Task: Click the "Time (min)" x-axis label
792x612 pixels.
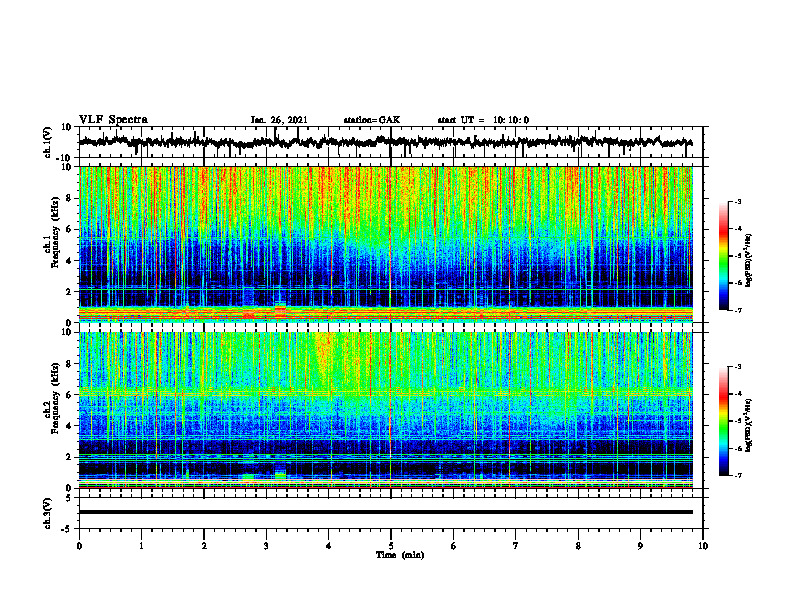Action: [x=400, y=555]
